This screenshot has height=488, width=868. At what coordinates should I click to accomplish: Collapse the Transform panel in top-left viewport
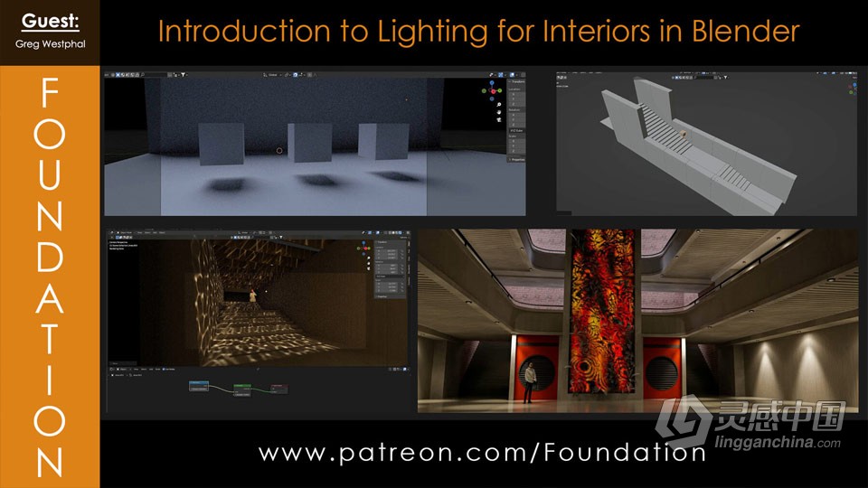[x=516, y=81]
